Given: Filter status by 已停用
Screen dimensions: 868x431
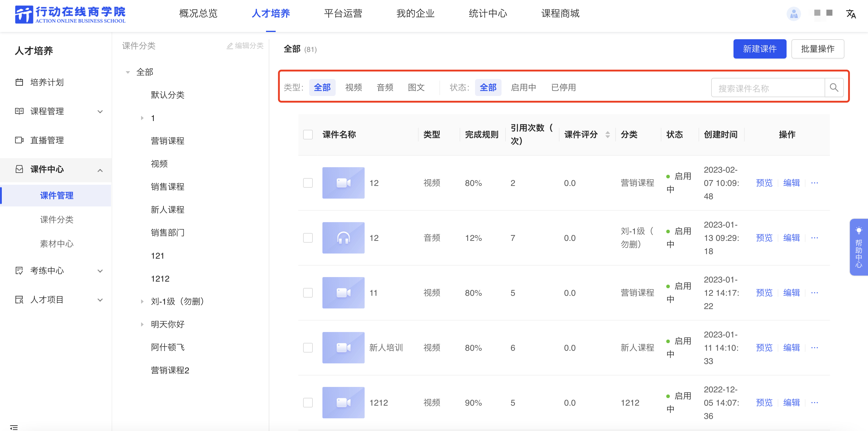Looking at the screenshot, I should pos(563,88).
